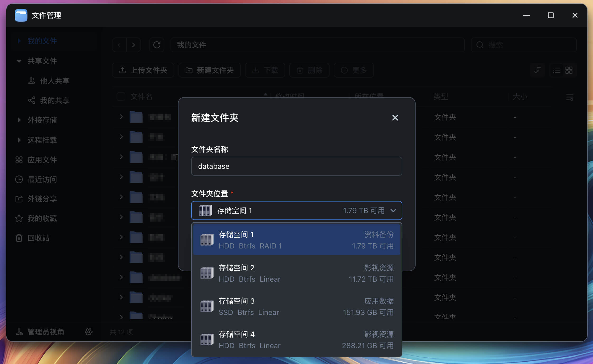Expand 外接存储 tree node

[x=19, y=120]
